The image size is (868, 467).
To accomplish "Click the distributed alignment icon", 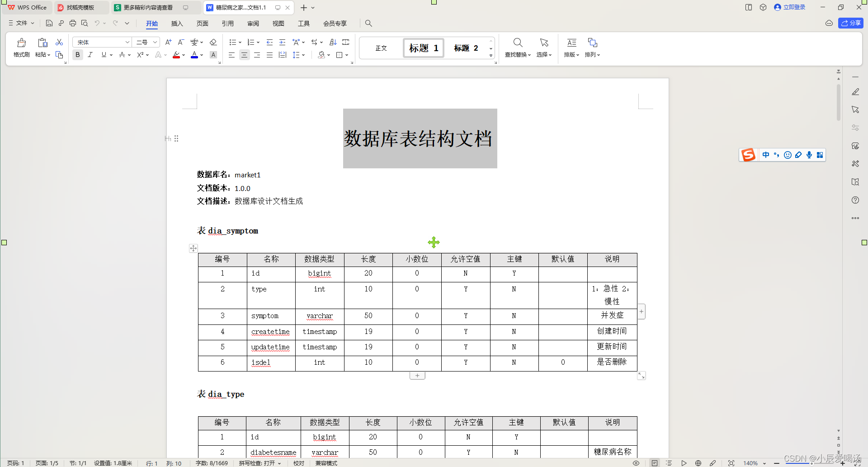I will click(x=283, y=55).
